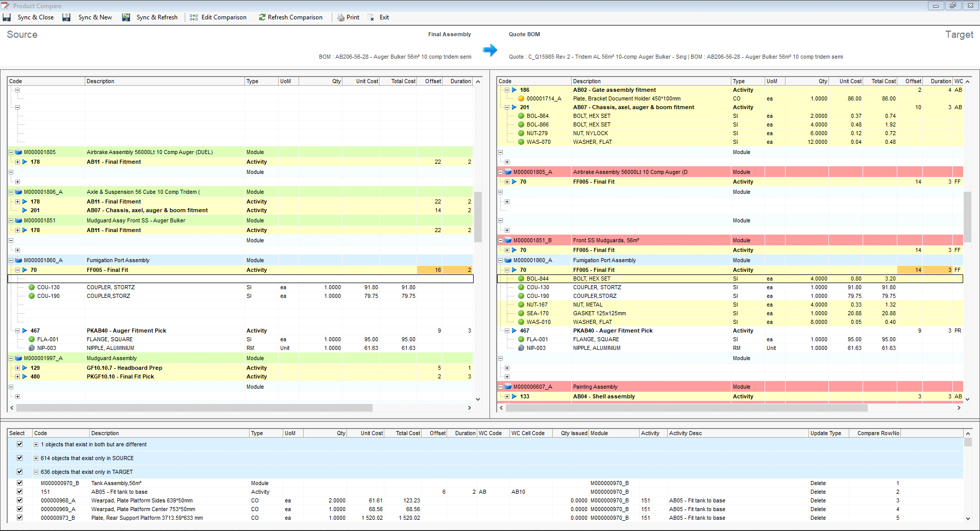Toggle checkbox for M000000970_B Tank Assembly row
This screenshot has width=980, height=531.
[x=20, y=483]
